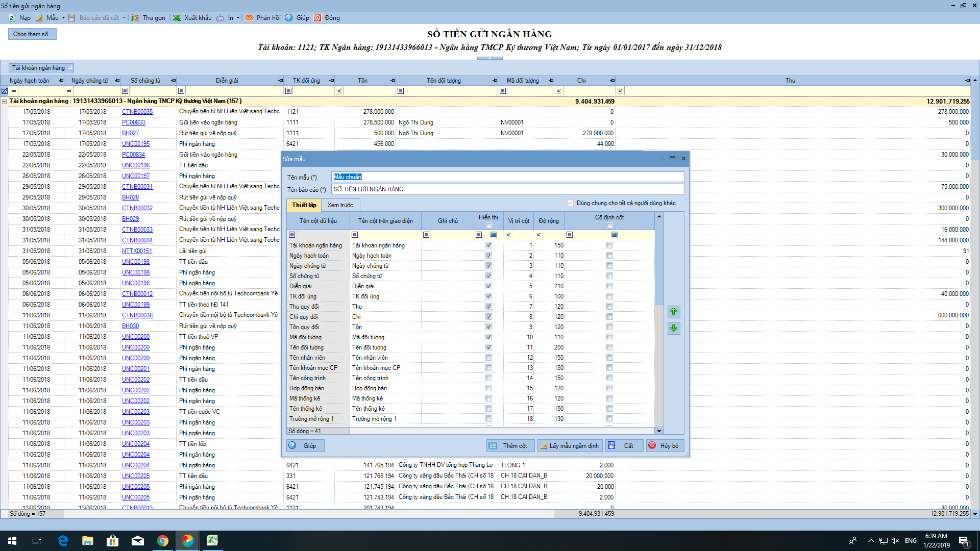Check Cố định cột for Diễn giải row
Image resolution: width=980 pixels, height=551 pixels.
click(609, 286)
